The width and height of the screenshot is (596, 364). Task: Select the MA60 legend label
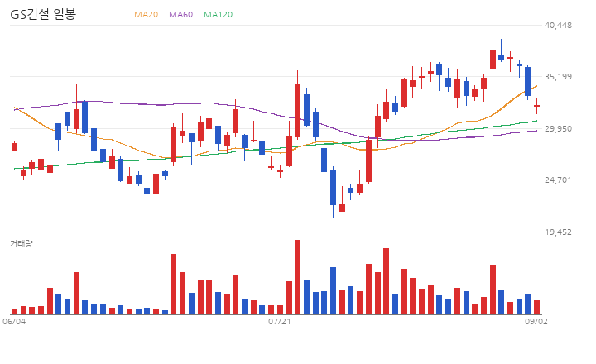[x=181, y=14]
